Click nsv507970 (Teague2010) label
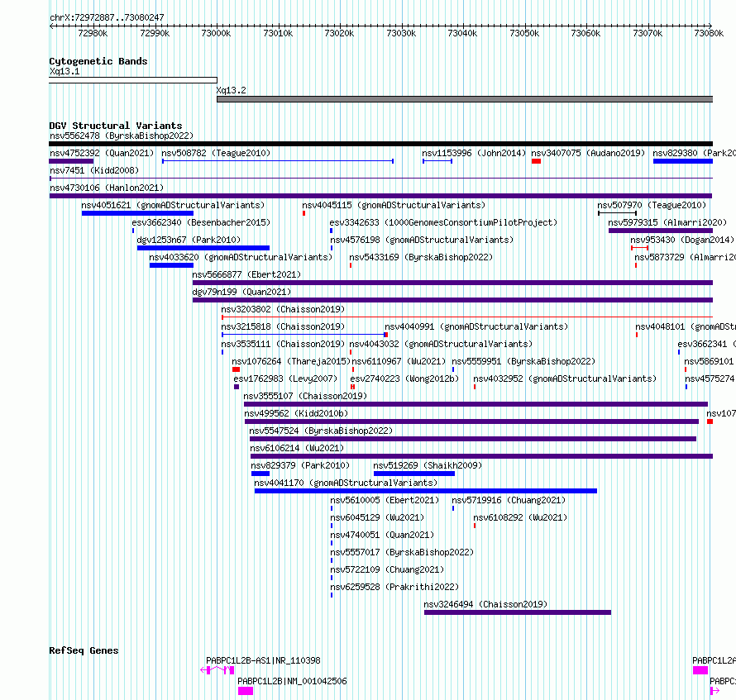 pos(652,206)
